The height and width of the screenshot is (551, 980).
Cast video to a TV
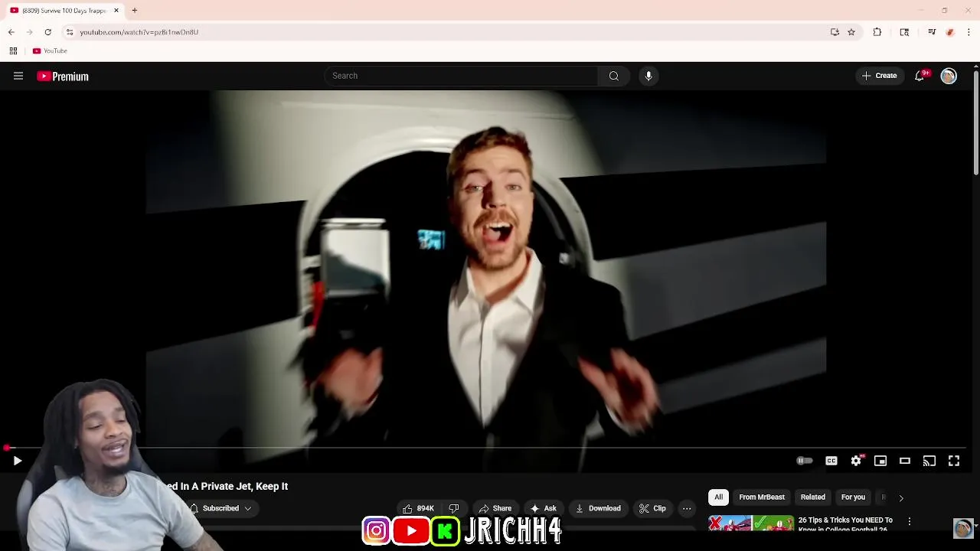pos(929,461)
